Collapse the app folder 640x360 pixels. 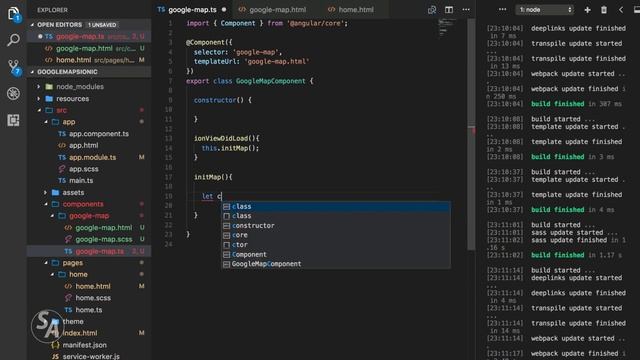tap(46, 122)
